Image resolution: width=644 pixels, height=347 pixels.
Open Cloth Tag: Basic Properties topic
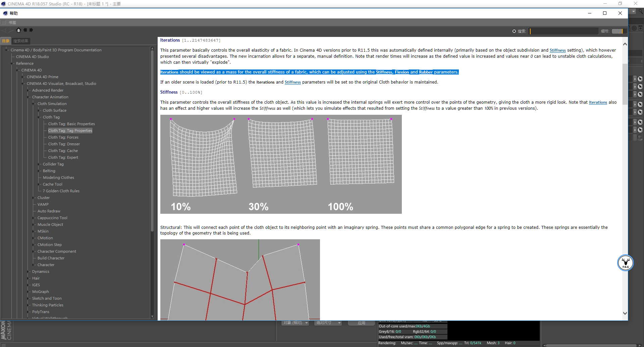(x=71, y=124)
